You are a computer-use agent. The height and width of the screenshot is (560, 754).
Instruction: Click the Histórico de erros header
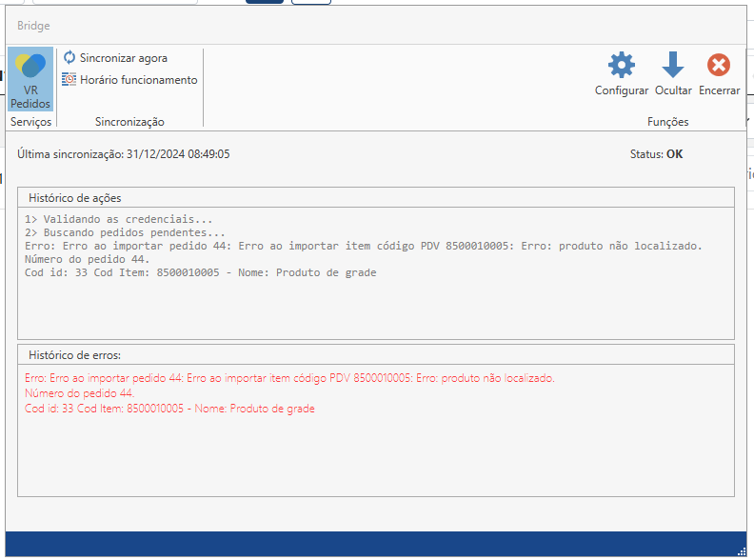pos(74,354)
